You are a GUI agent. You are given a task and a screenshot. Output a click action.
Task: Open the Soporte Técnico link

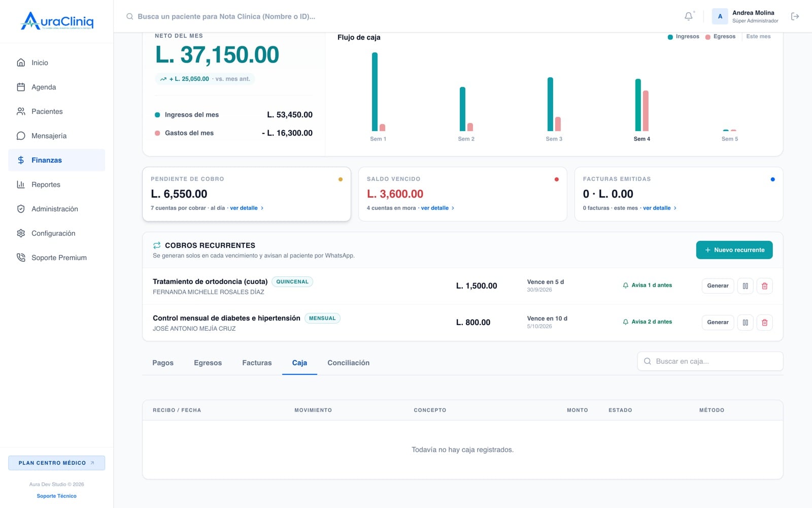coord(56,496)
